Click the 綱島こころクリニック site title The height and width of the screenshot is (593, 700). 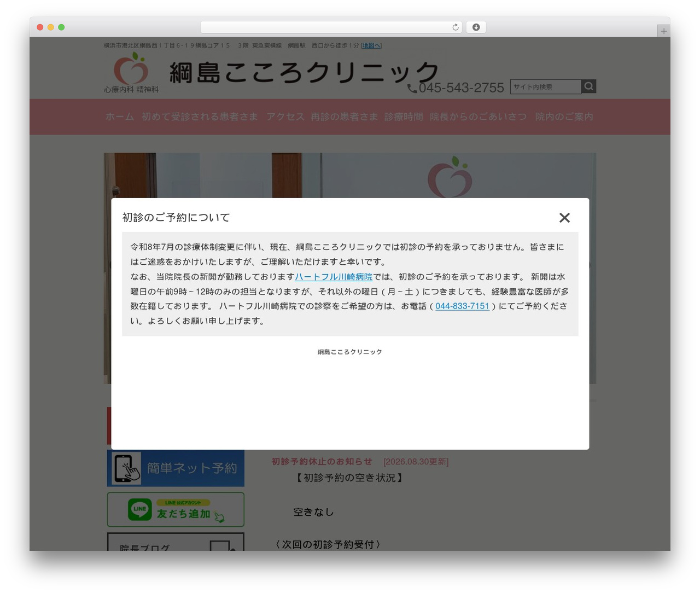[304, 72]
